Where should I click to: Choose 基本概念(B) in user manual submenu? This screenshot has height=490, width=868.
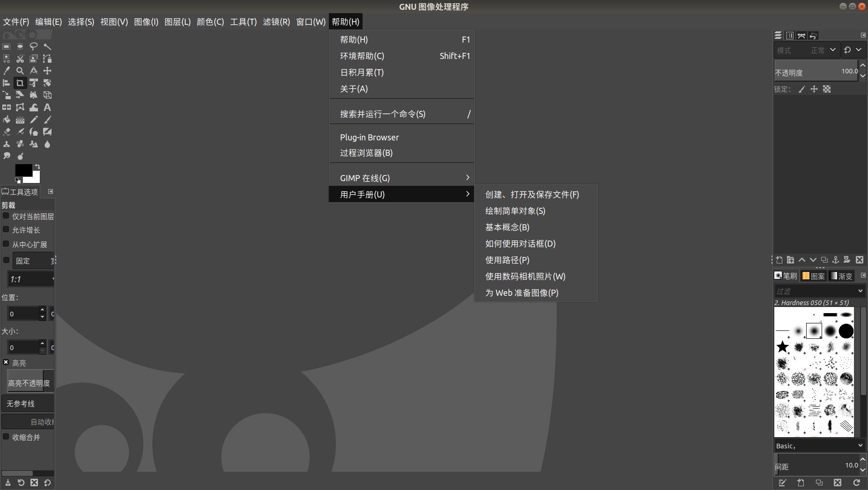pos(536,227)
